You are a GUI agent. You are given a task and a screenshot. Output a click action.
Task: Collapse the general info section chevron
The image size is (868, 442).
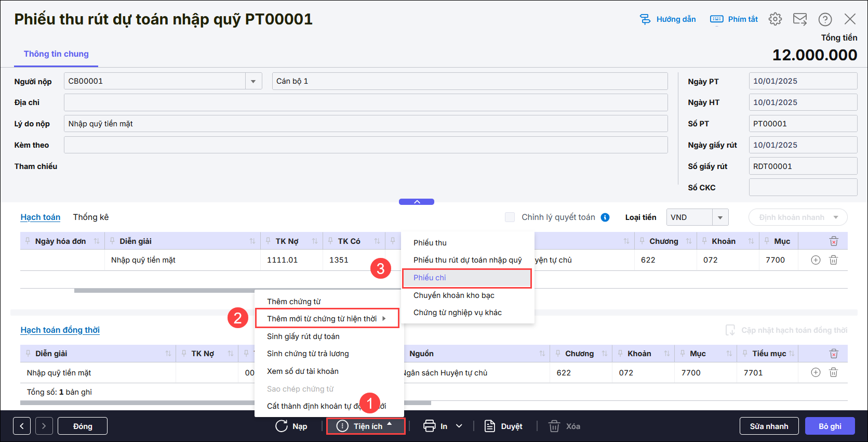(x=417, y=202)
